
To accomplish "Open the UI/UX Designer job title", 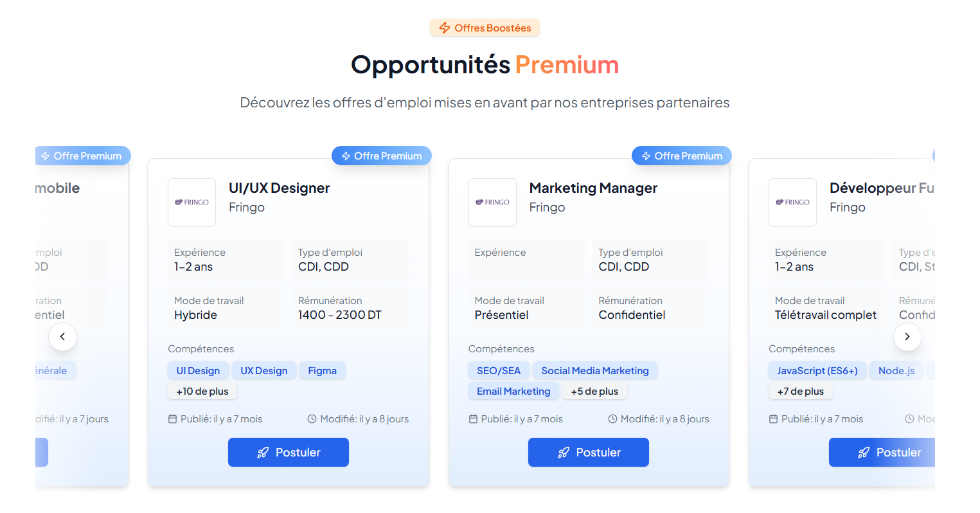I will pyautogui.click(x=279, y=188).
